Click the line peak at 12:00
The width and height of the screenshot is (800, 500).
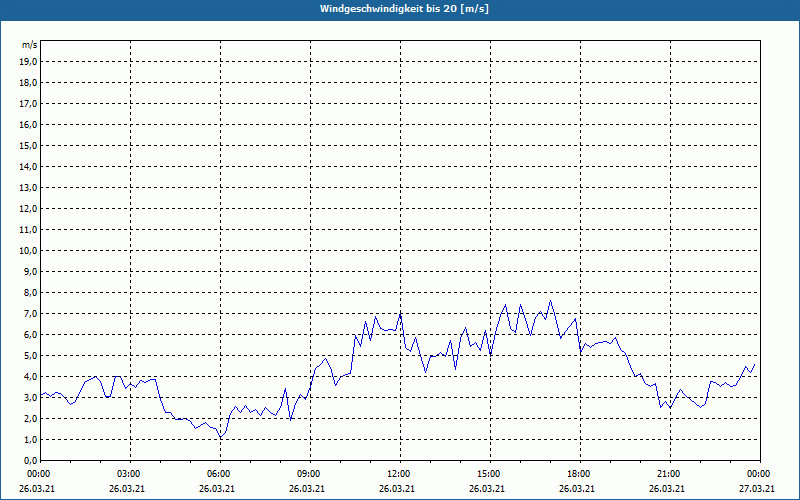pyautogui.click(x=401, y=314)
